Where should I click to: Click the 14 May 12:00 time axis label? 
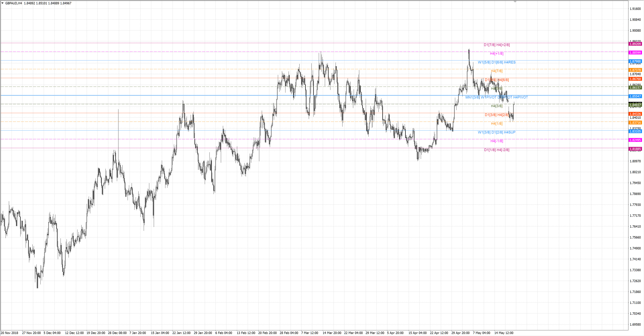point(504,333)
